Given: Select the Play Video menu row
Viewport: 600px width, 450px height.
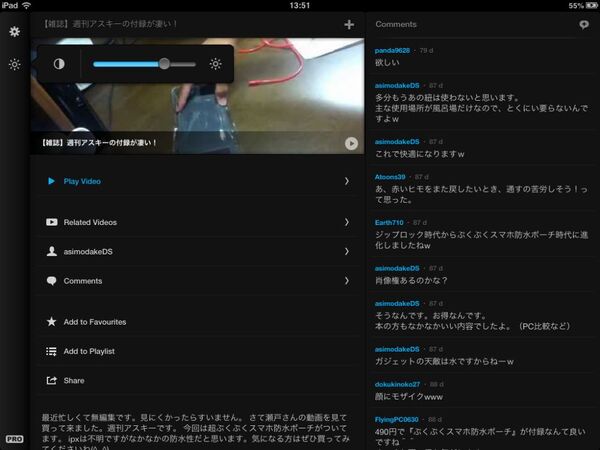Looking at the screenshot, I should point(197,181).
